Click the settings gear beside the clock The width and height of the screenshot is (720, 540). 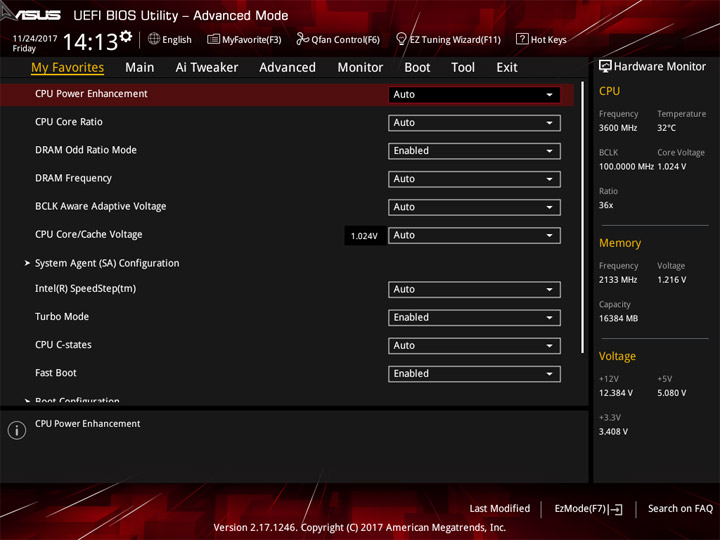126,36
